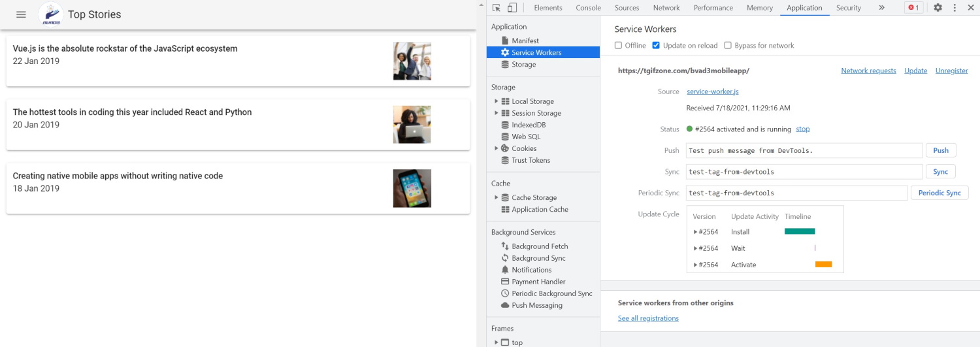
Task: Uncheck Update on reload
Action: pos(656,46)
